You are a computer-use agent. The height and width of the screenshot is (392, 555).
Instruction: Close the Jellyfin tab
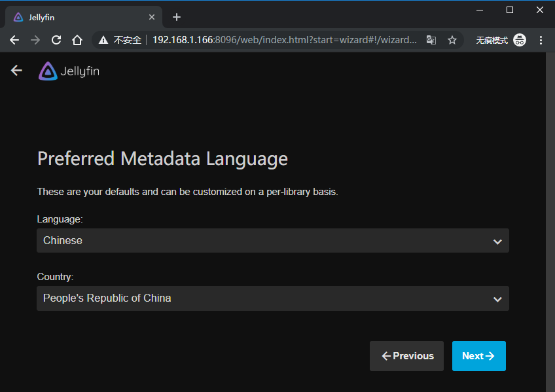click(x=152, y=17)
